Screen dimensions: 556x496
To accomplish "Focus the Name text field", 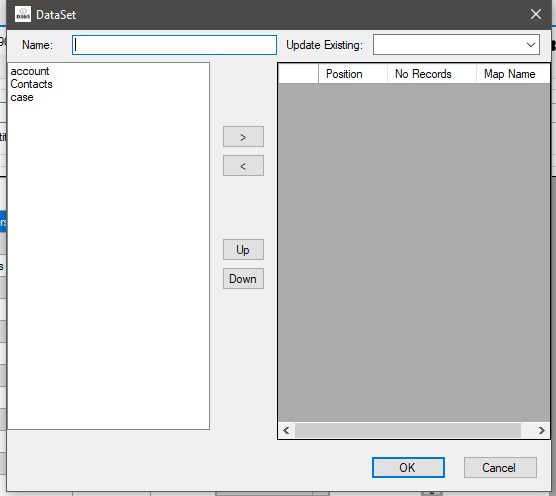I will tap(174, 45).
